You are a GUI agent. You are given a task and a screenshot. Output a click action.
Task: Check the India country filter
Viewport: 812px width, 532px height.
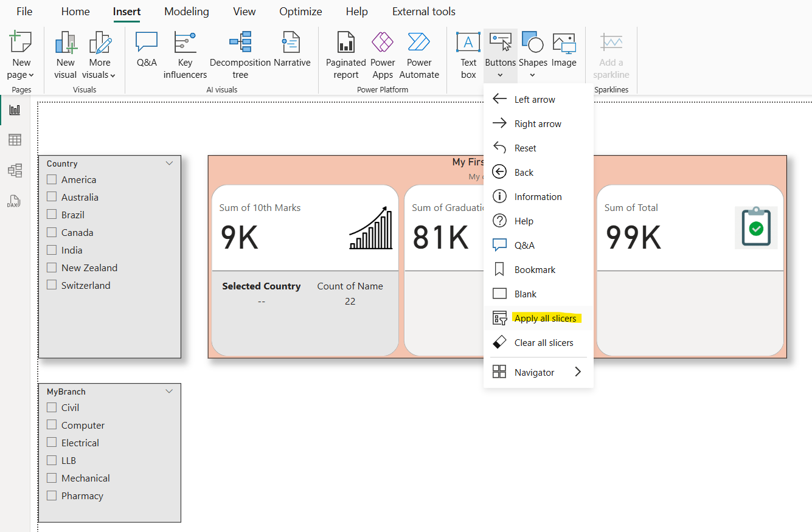click(x=52, y=250)
